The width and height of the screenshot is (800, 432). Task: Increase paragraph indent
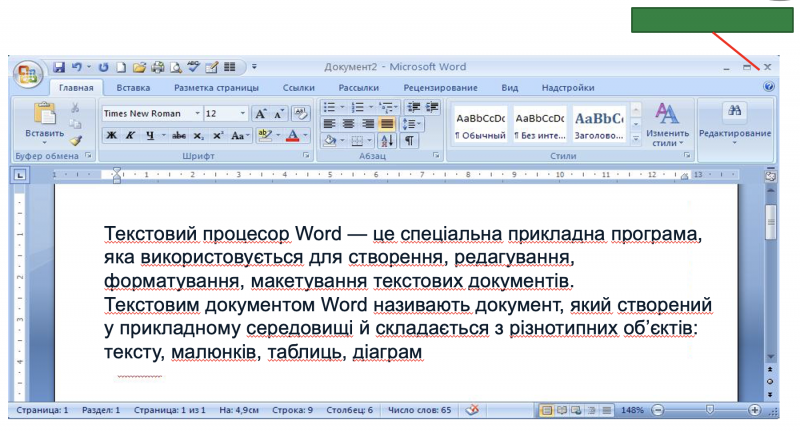[x=432, y=107]
